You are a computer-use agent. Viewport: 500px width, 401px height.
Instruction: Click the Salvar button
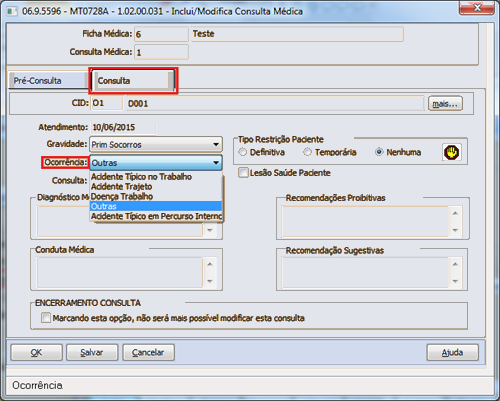pos(92,352)
